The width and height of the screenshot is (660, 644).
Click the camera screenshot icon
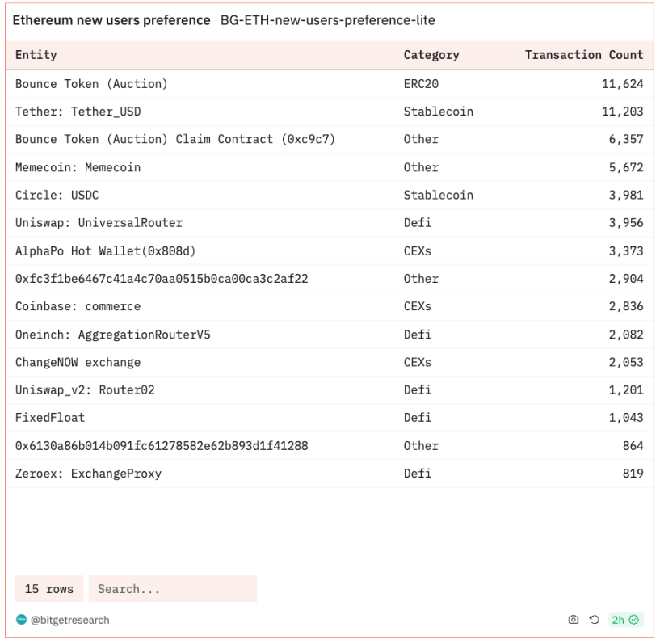tap(574, 620)
